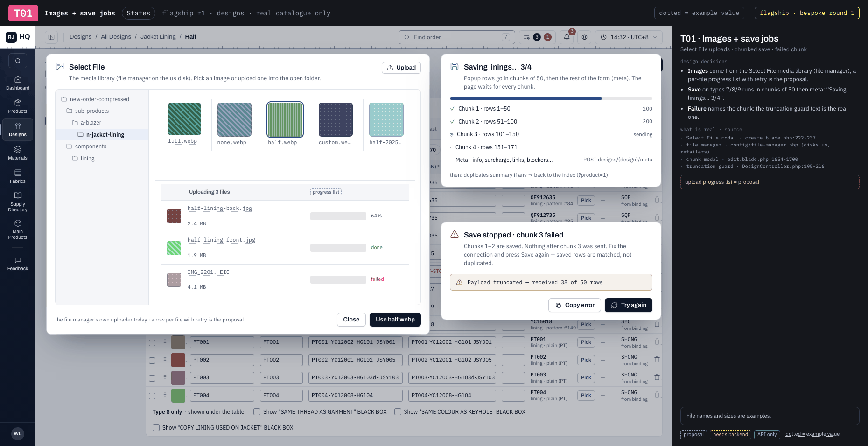Open Feedback in the sidebar
The height and width of the screenshot is (446, 868).
click(18, 264)
